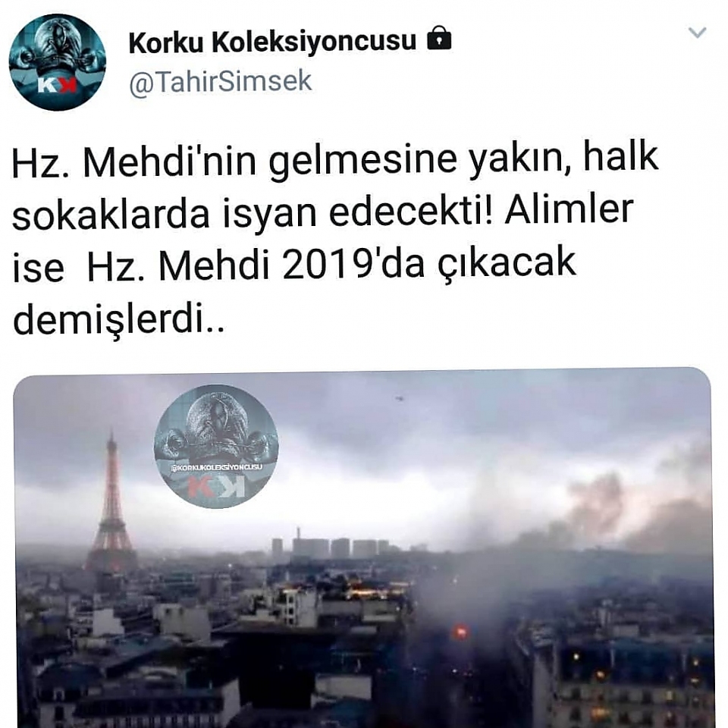This screenshot has height=728, width=728.
Task: Select the word "2019'da" in tweet
Action: 353,265
